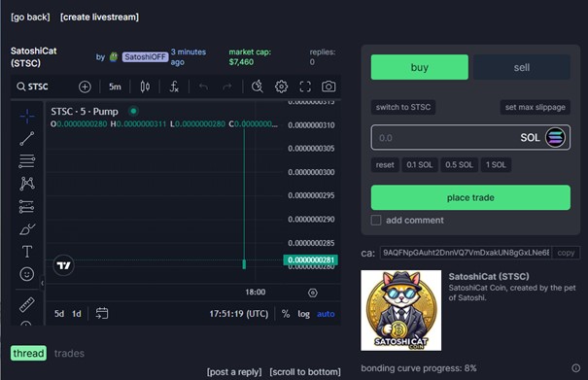Toggle auto scale on chart
This screenshot has height=380, width=588.
pyautogui.click(x=326, y=314)
